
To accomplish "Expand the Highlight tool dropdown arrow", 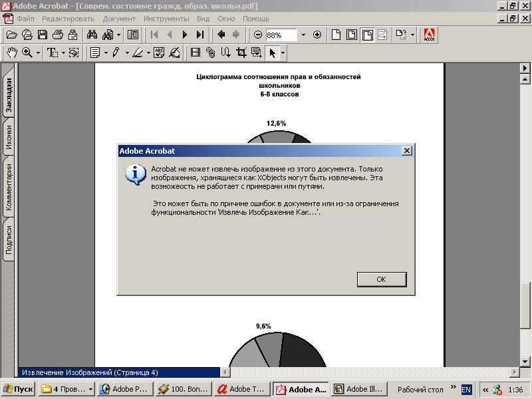I will [148, 53].
